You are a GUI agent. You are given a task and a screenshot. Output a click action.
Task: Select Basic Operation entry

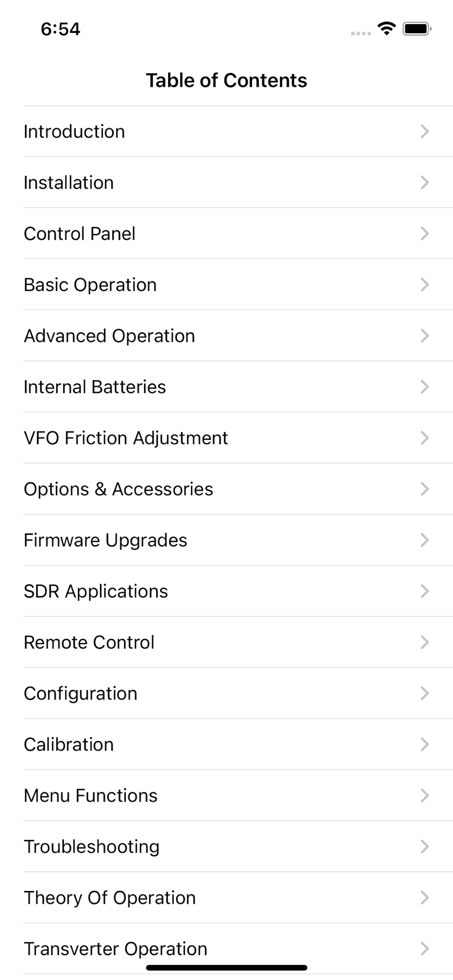tap(90, 285)
